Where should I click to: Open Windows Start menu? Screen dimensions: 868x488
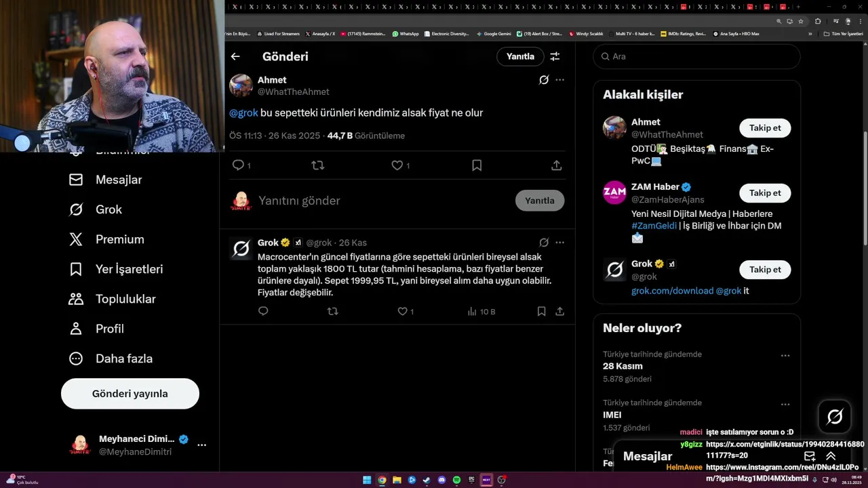[367, 480]
